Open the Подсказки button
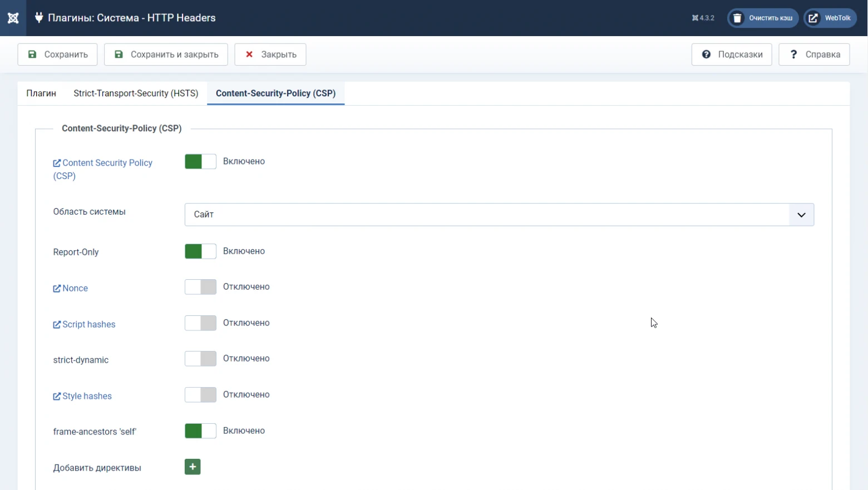The image size is (868, 490). (732, 55)
